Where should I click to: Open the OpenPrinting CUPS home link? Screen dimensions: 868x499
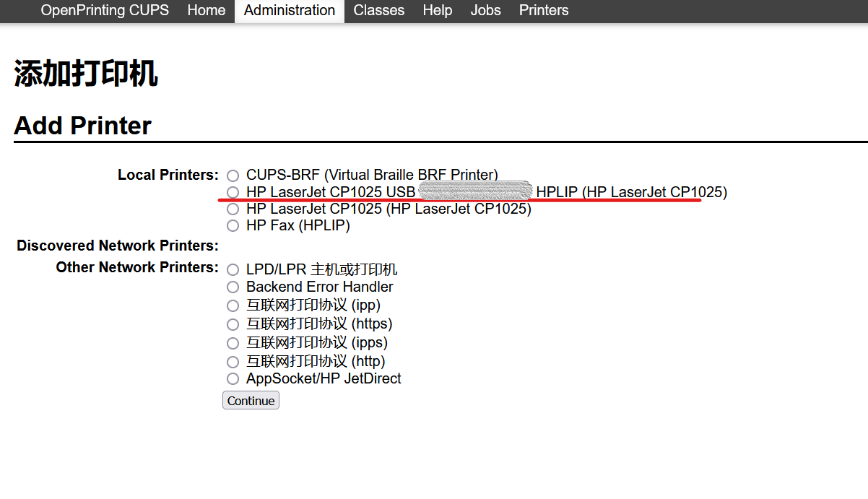tap(105, 10)
